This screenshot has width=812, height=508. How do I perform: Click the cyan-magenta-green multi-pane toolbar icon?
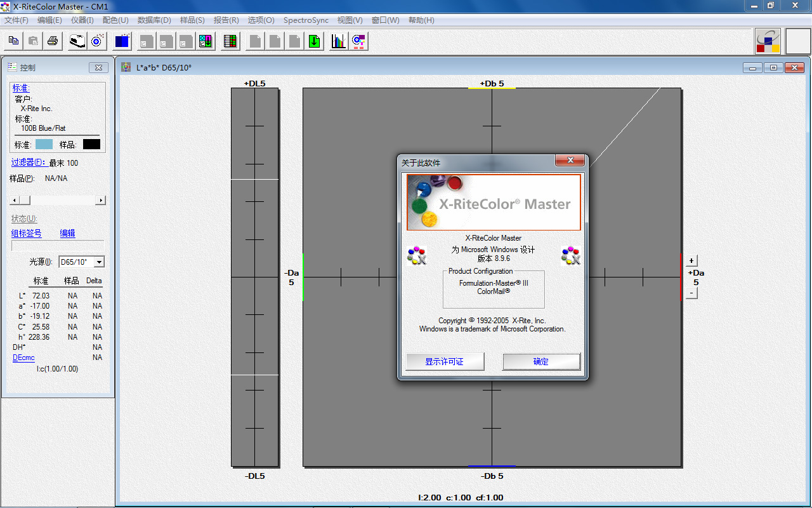(x=206, y=41)
